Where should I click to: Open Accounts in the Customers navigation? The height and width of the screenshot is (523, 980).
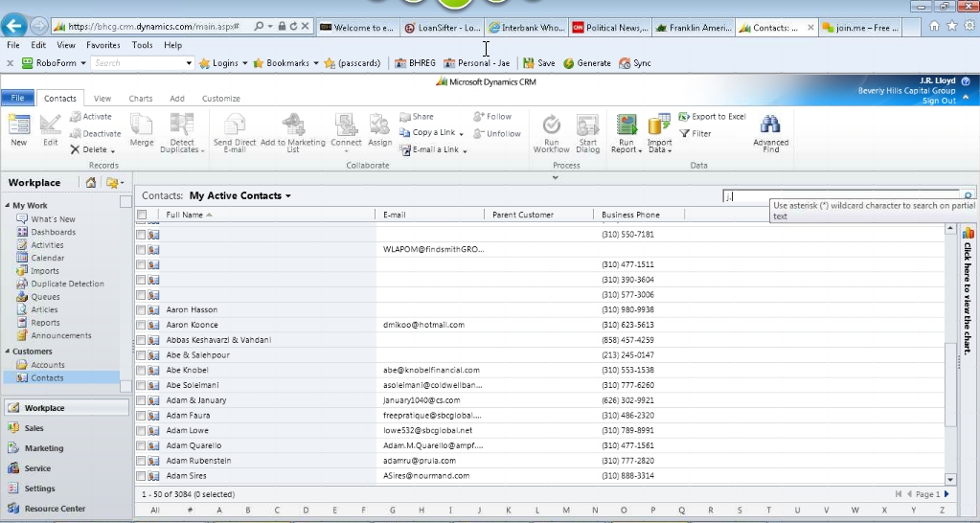click(48, 365)
